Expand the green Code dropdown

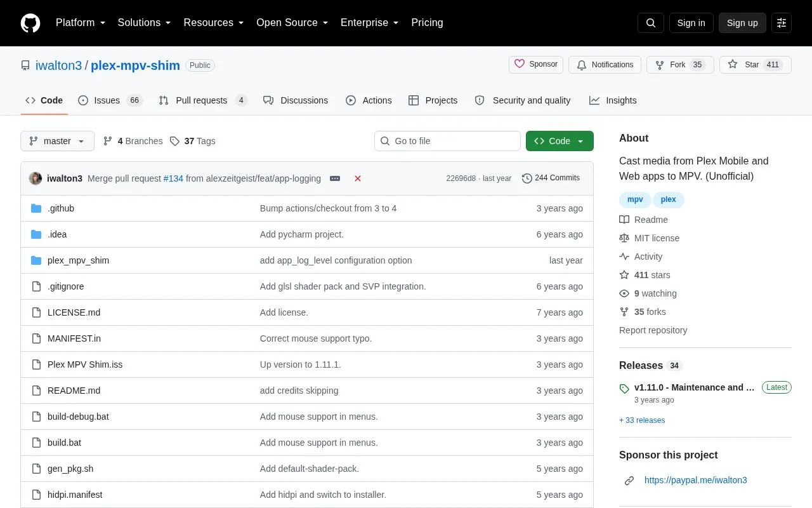pos(560,141)
